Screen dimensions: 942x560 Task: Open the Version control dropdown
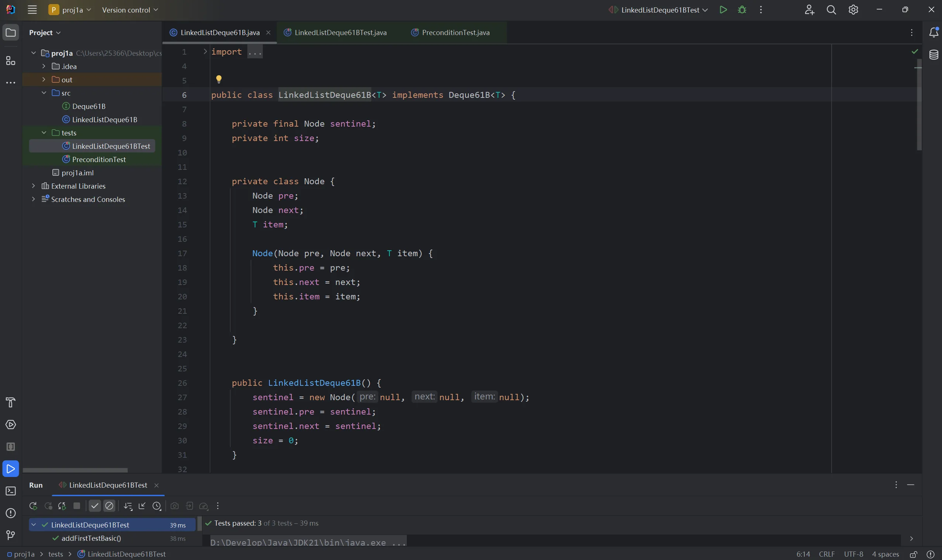coord(130,10)
